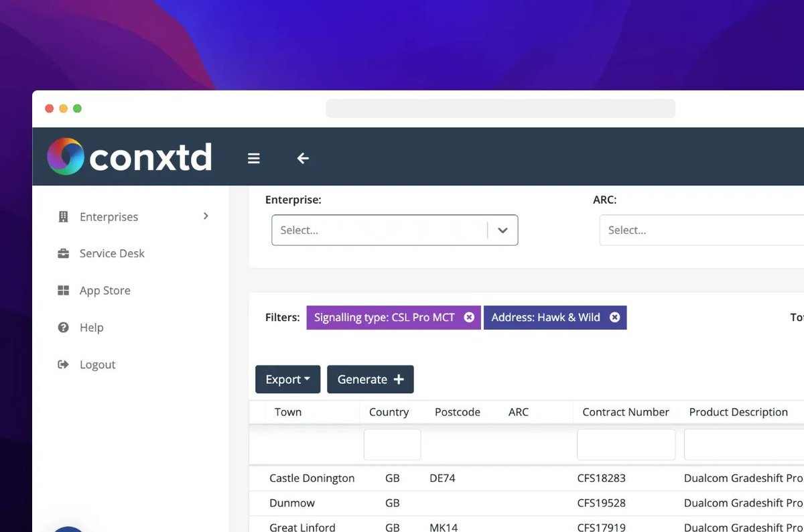Image resolution: width=804 pixels, height=532 pixels.
Task: Sort by the Postcode column header
Action: [x=458, y=412]
